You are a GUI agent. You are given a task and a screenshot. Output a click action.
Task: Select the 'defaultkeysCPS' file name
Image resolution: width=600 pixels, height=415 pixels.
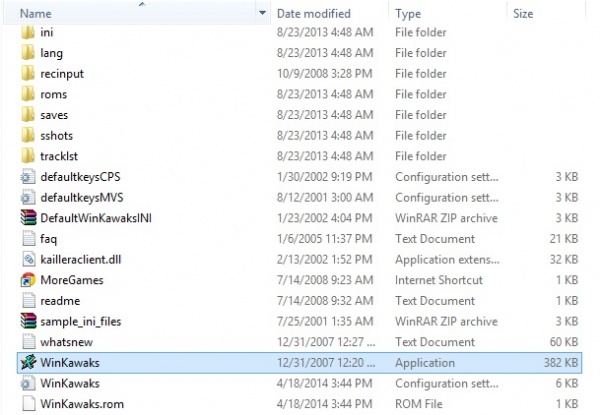tap(80, 177)
